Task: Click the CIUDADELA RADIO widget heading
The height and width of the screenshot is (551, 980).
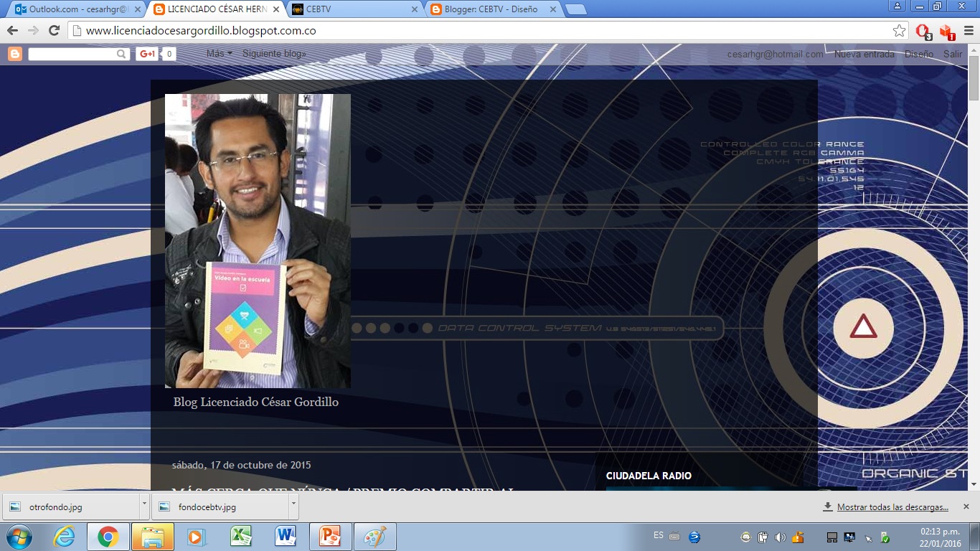Action: click(x=649, y=476)
